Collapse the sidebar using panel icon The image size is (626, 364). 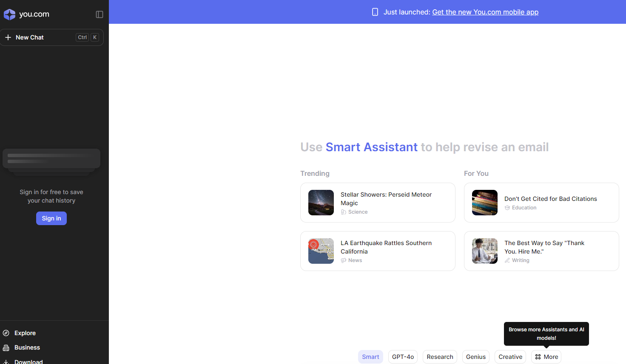pyautogui.click(x=100, y=14)
